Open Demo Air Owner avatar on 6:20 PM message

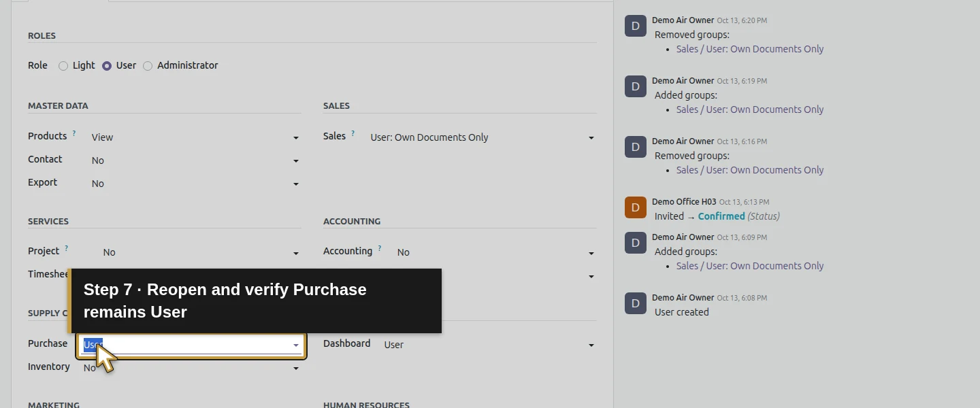636,26
